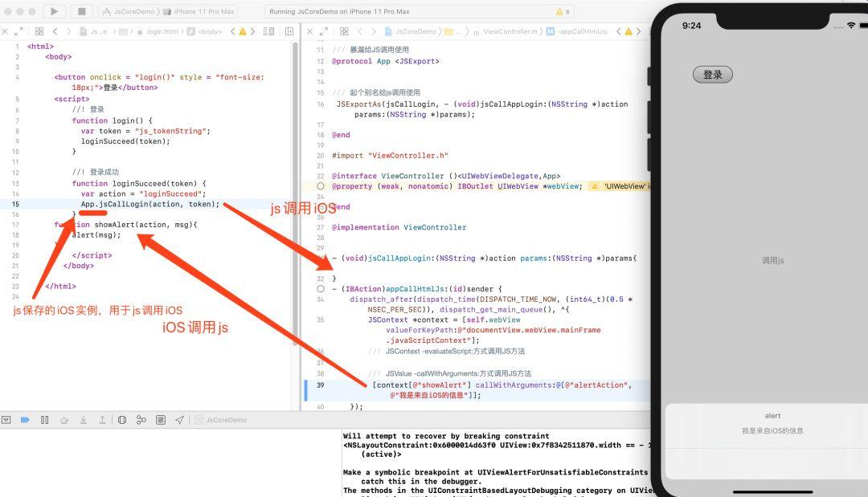Open left editor's yellow warning icon
Viewport: 868px width, 497px height.
pyautogui.click(x=243, y=31)
